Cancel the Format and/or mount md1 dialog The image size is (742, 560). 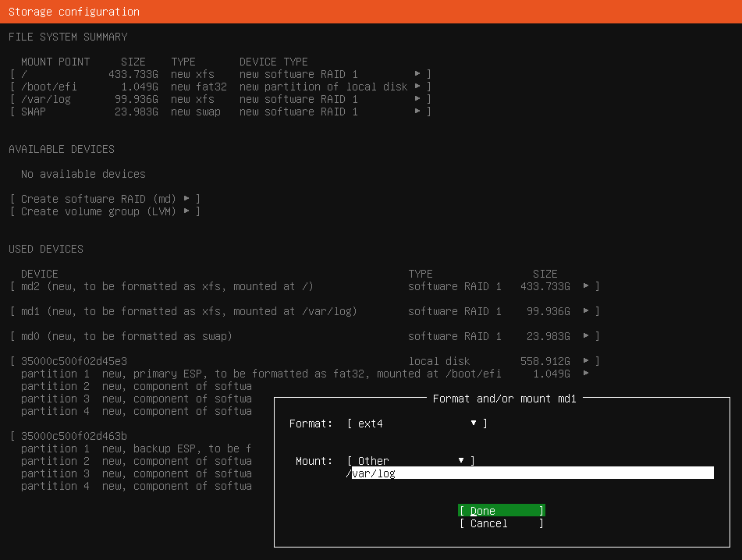(x=501, y=523)
